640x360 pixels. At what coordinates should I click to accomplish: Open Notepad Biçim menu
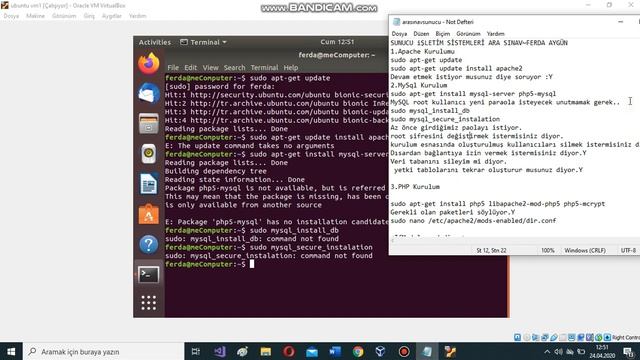[442, 33]
